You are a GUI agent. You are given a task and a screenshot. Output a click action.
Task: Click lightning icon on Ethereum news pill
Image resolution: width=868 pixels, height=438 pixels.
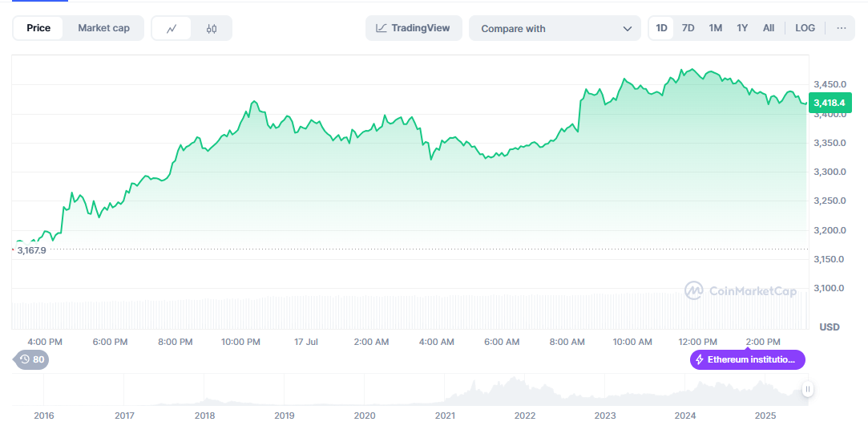pos(700,360)
